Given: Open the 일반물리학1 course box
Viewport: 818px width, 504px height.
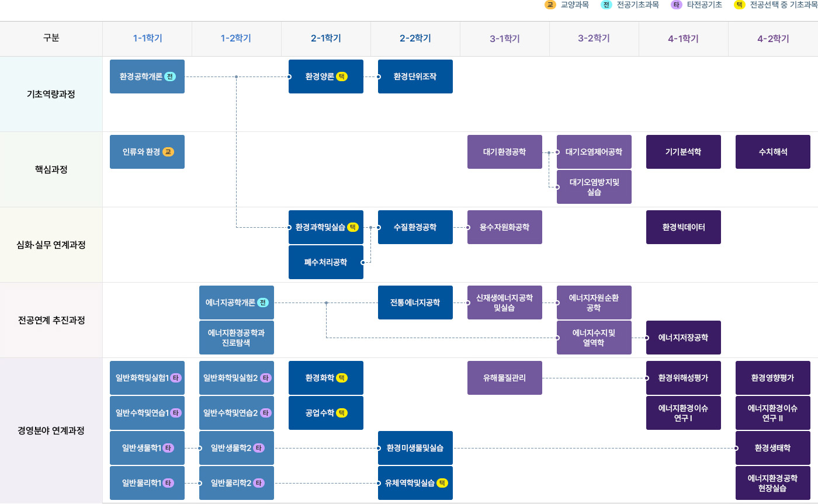Looking at the screenshot, I should pyautogui.click(x=147, y=483).
